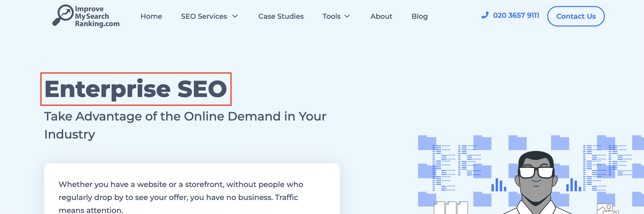Go to the Home page
Screen dimensions: 644x214
coord(151,16)
